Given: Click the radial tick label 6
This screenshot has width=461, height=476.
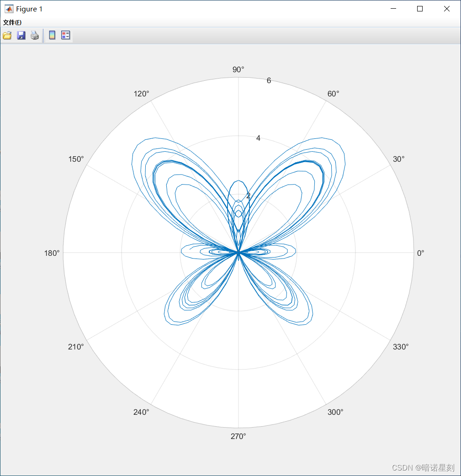Looking at the screenshot, I should tap(269, 80).
